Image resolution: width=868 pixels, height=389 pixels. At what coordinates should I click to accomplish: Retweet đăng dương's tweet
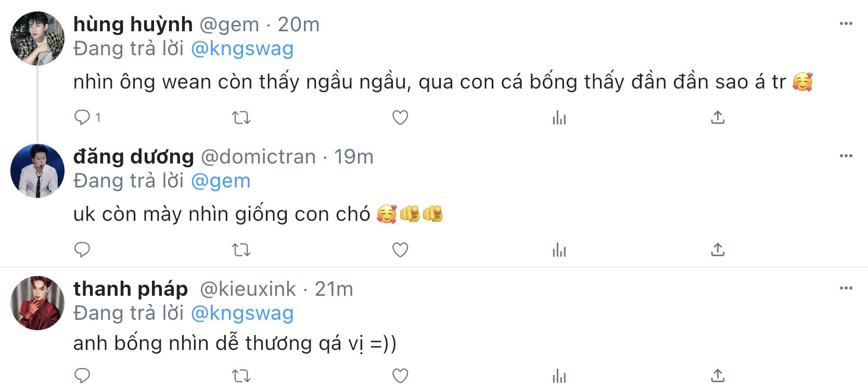pos(241,250)
